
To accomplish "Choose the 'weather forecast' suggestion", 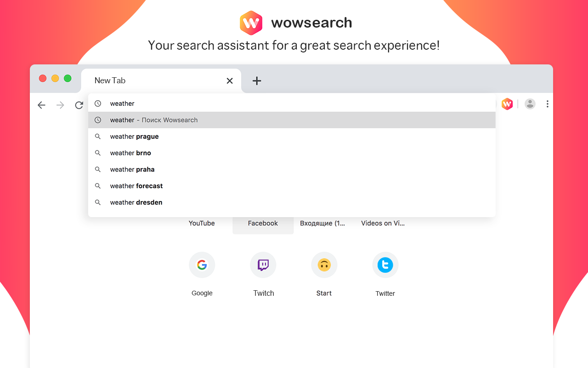I will (x=136, y=186).
